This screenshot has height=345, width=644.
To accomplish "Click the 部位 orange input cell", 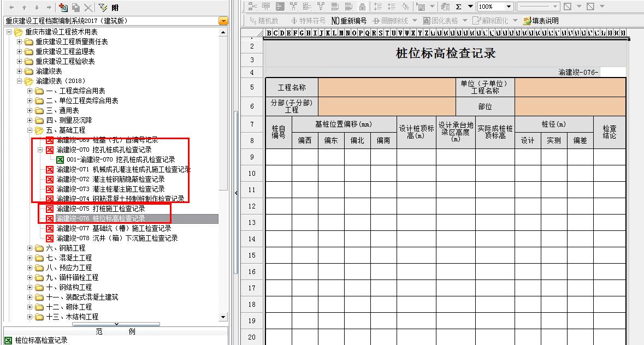I will click(x=570, y=106).
